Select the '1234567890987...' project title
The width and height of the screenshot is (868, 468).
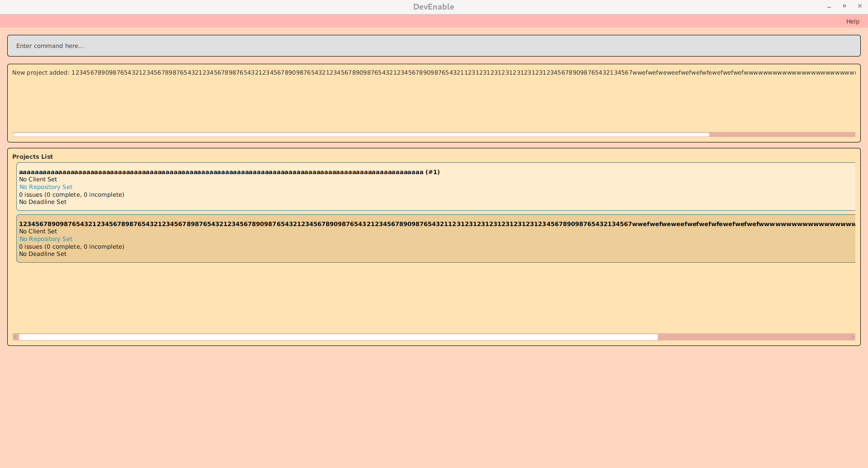pos(437,224)
